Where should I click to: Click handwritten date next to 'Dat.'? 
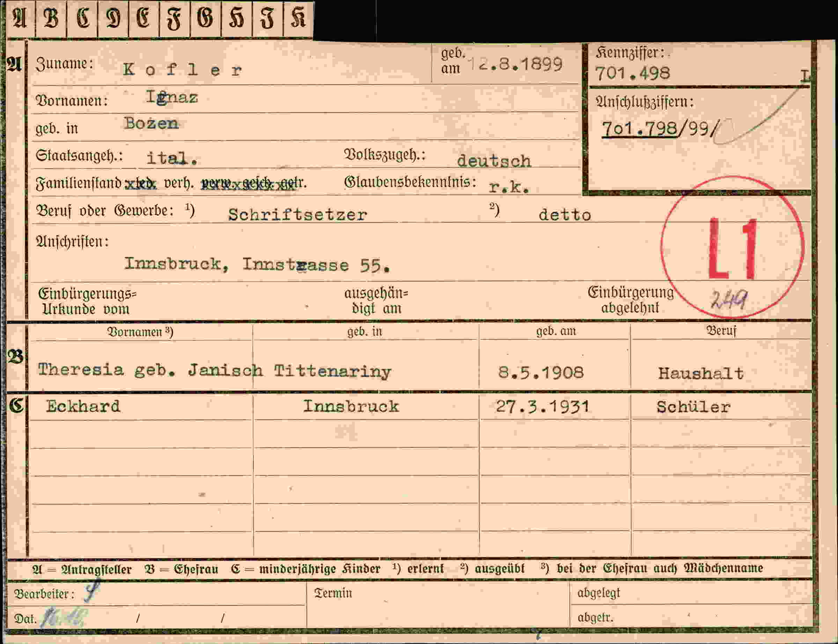64,618
